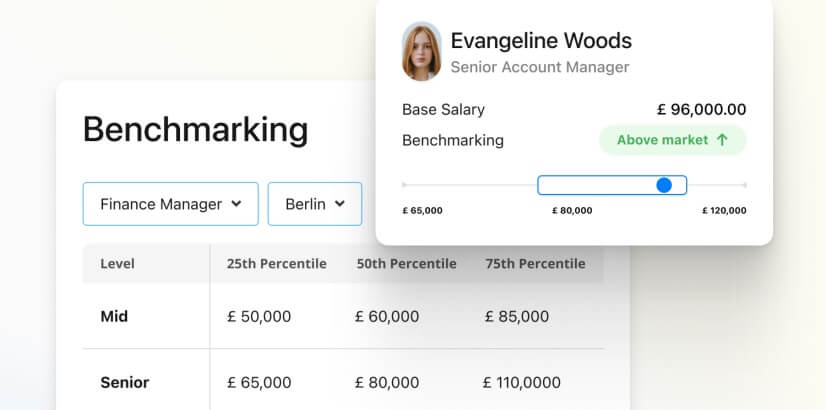This screenshot has width=826, height=410.
Task: Click Mid 50th percentile £ 60,000 cell
Action: pos(387,317)
